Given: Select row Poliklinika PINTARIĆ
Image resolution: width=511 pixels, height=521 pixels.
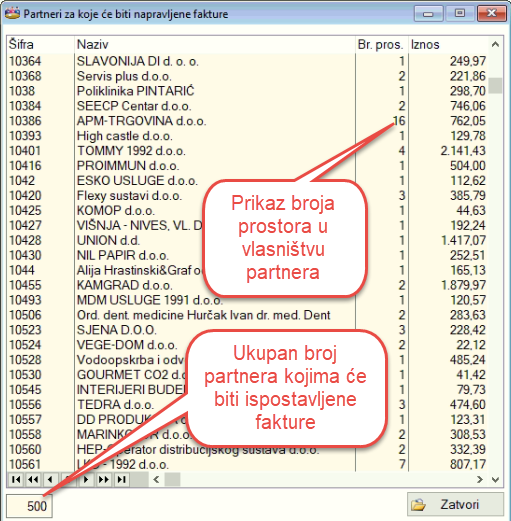Looking at the screenshot, I should click(x=247, y=91).
